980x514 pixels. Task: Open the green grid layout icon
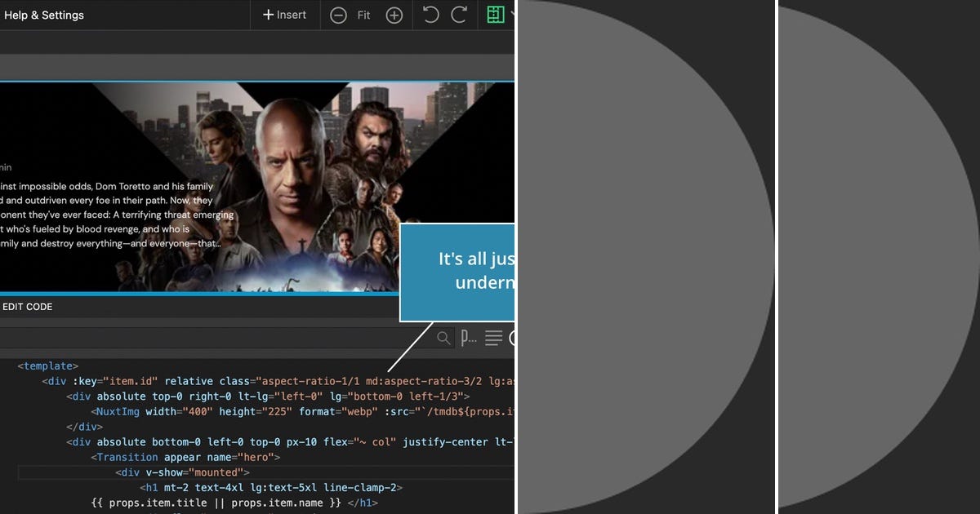pos(497,15)
